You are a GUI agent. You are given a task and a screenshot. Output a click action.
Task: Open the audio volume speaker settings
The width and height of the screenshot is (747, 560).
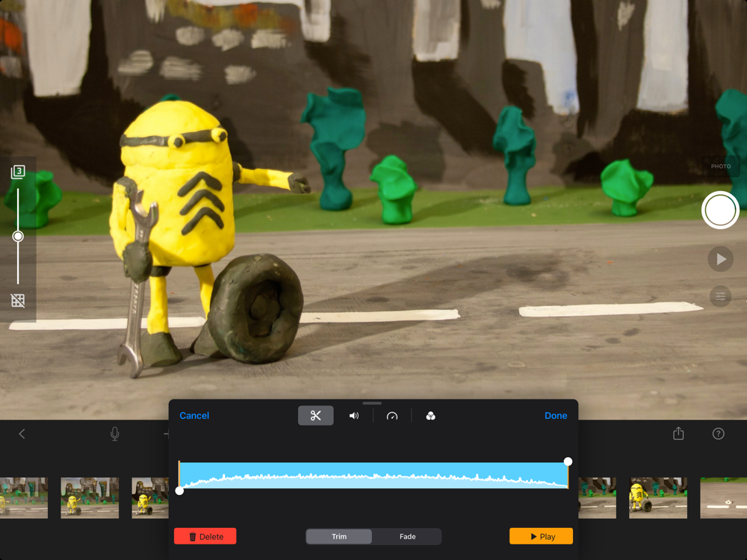click(354, 416)
